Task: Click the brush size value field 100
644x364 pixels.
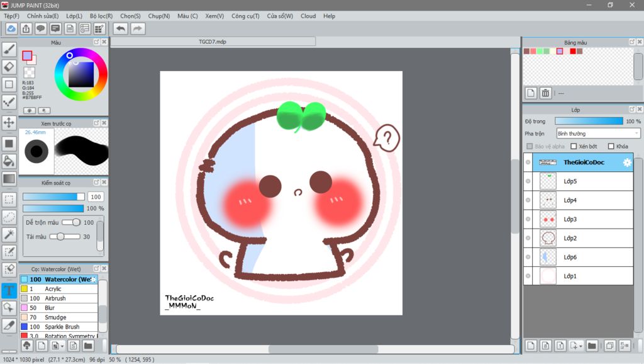Action: (96, 196)
